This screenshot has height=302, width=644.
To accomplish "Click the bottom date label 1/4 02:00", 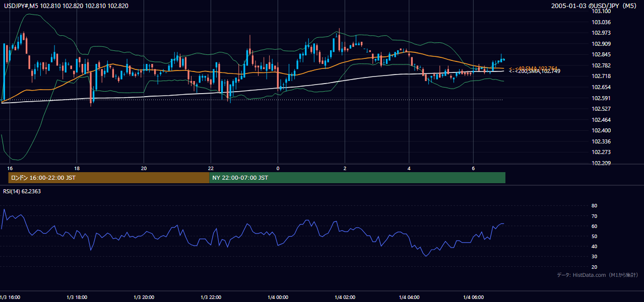I will pos(345,297).
